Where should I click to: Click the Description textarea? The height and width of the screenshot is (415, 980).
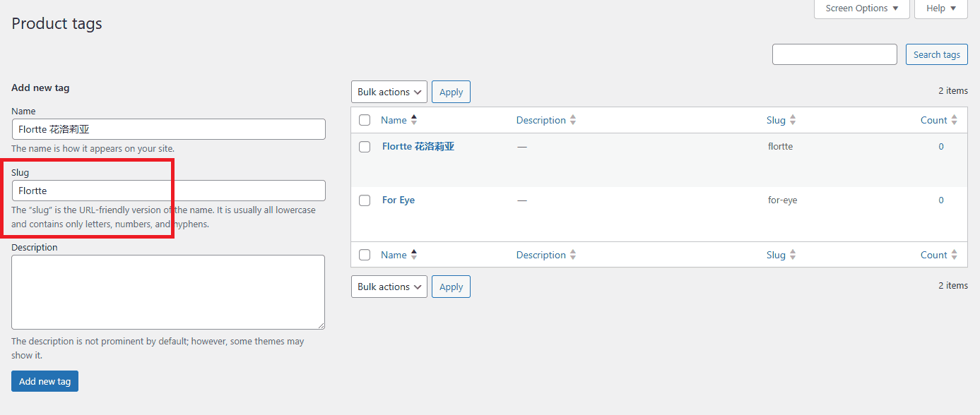(x=168, y=292)
